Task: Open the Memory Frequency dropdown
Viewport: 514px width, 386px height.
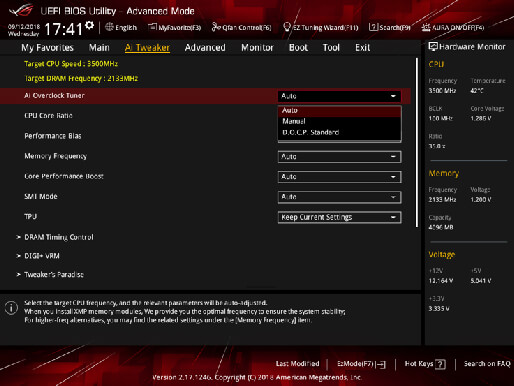Action: (x=339, y=157)
